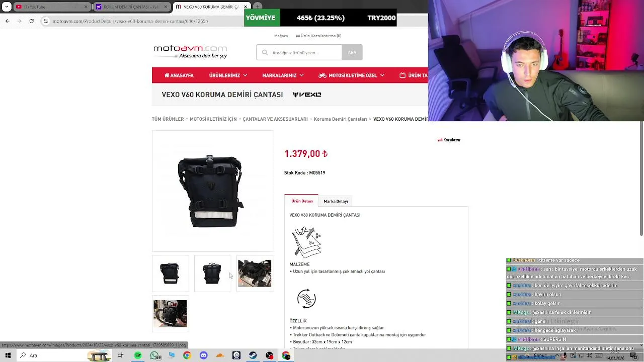Click the YÖVMİYE green donation banner
Screen dimensions: 644x362
point(262,18)
